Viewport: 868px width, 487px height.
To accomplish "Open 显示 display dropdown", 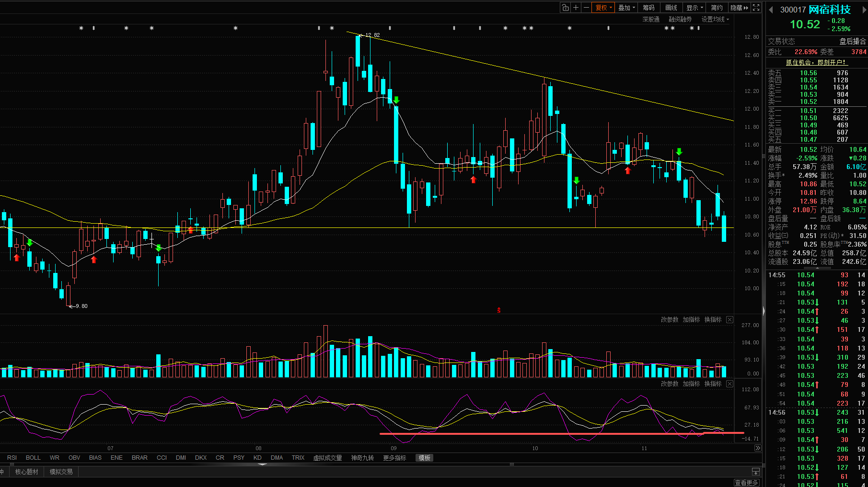I will [694, 8].
